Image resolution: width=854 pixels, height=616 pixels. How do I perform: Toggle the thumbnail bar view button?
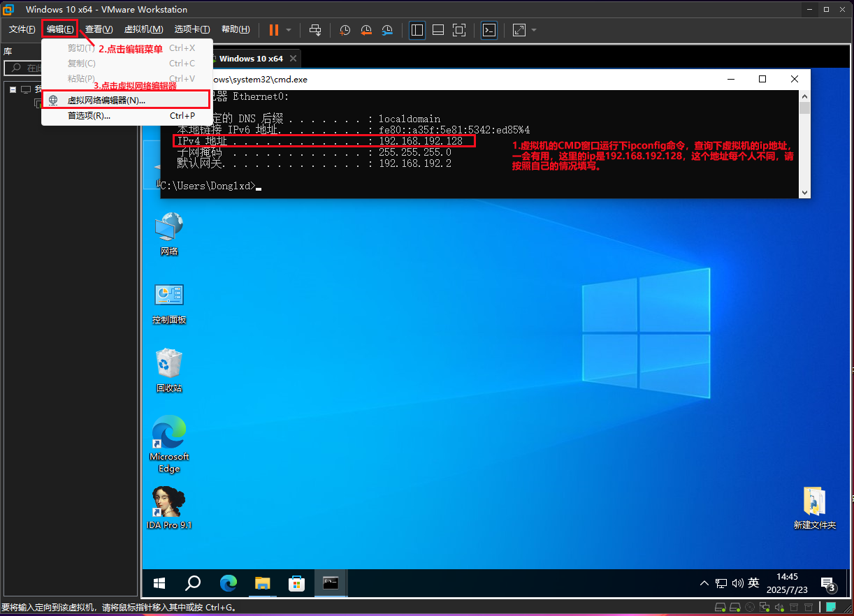point(438,30)
